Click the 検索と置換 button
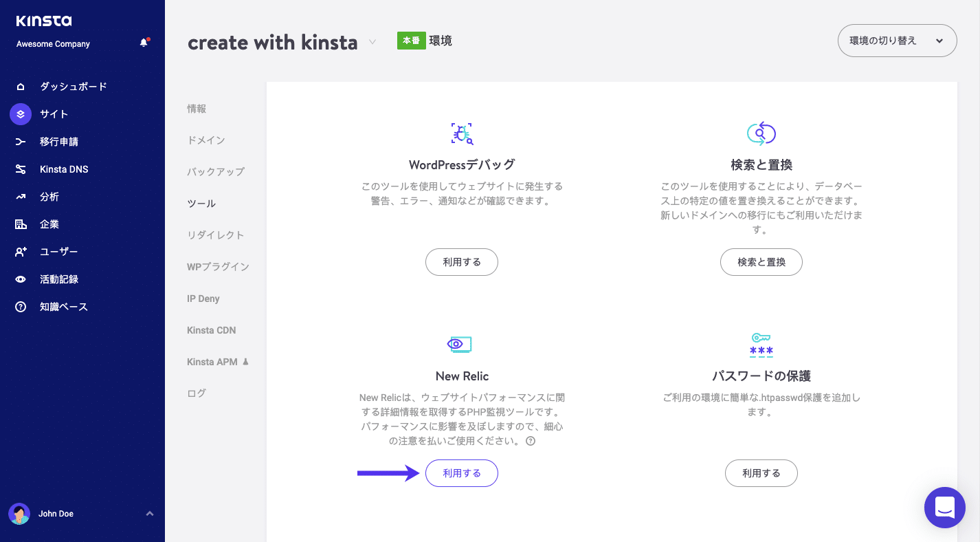Viewport: 980px width, 542px height. pyautogui.click(x=761, y=262)
